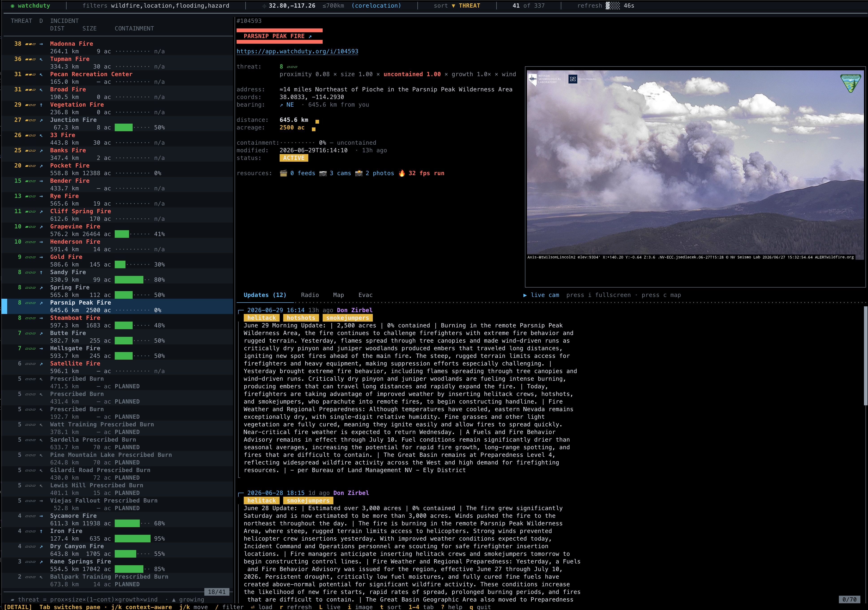Click the acreage trend marker square

313,129
